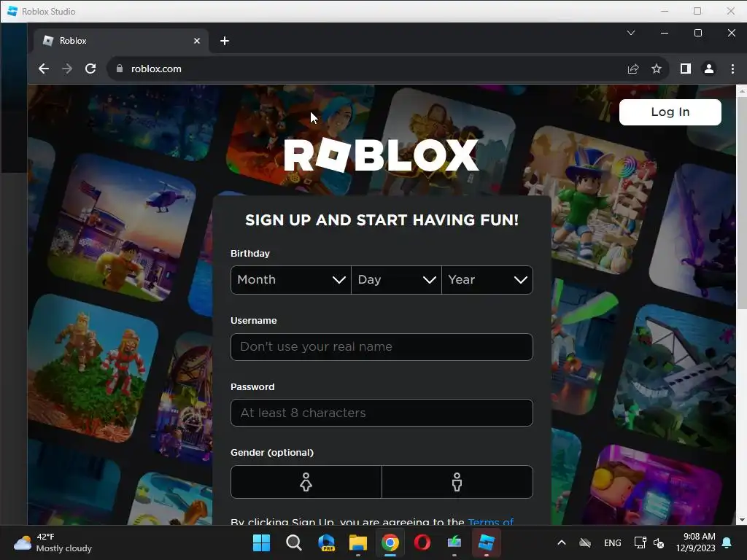
Task: Reload the Roblox page
Action: click(90, 69)
